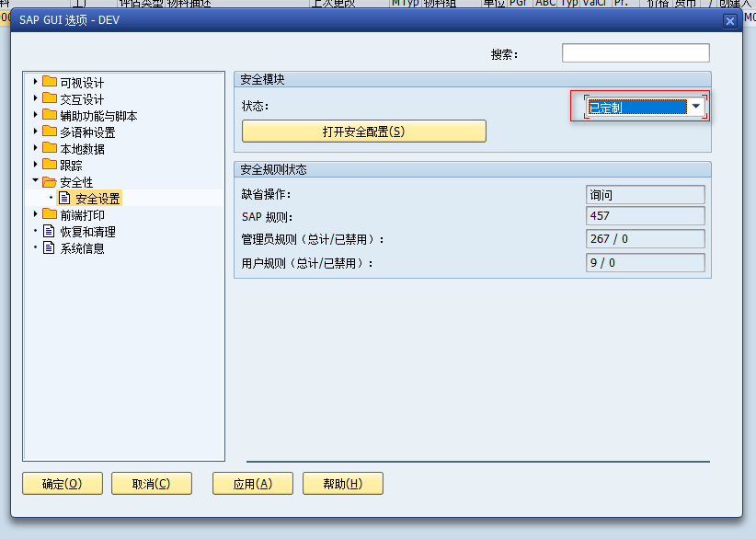Viewport: 756px width, 539px height.
Task: Click the 安全规则状态 group header
Action: tap(473, 169)
